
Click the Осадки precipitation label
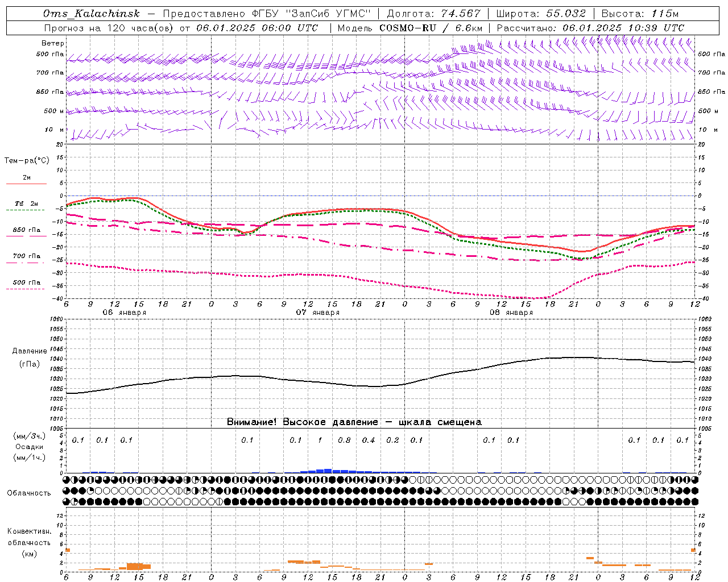point(29,447)
